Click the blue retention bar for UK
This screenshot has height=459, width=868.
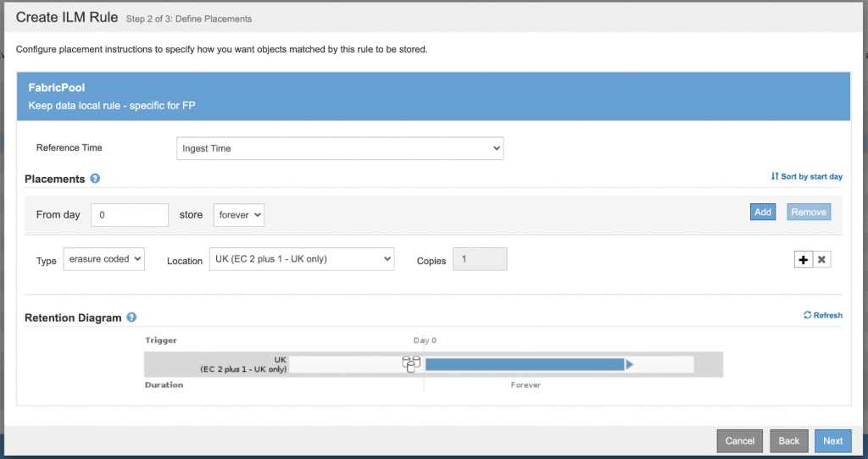[524, 364]
